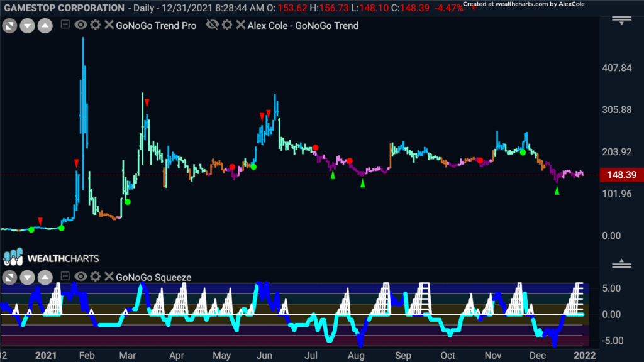The image size is (644, 362).
Task: Open GoNoGo Trend Pro settings gear
Action: 96,25
